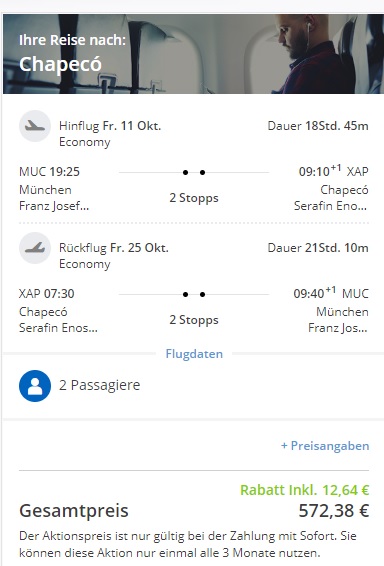Click the outbound flight stop dots indicator
This screenshot has height=566, width=384.
click(x=194, y=173)
